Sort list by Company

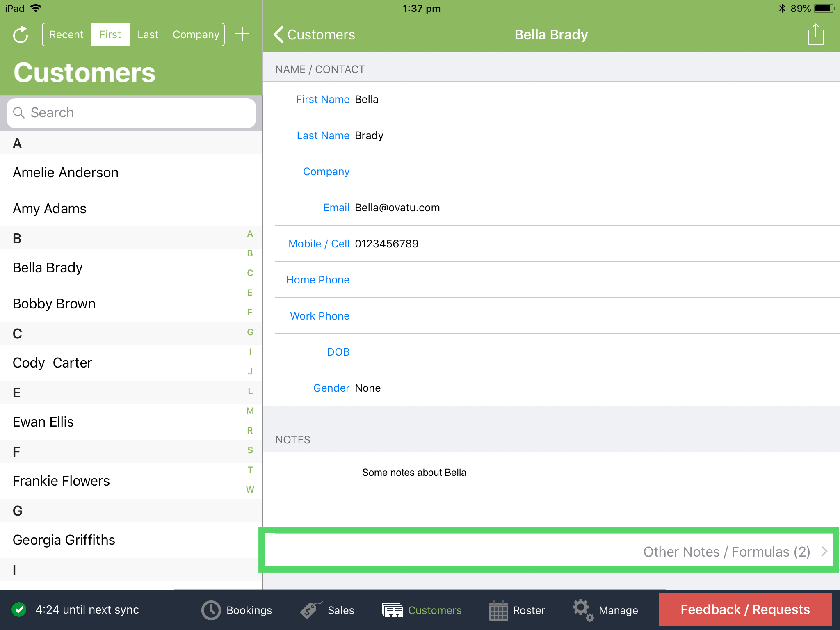pyautogui.click(x=196, y=34)
